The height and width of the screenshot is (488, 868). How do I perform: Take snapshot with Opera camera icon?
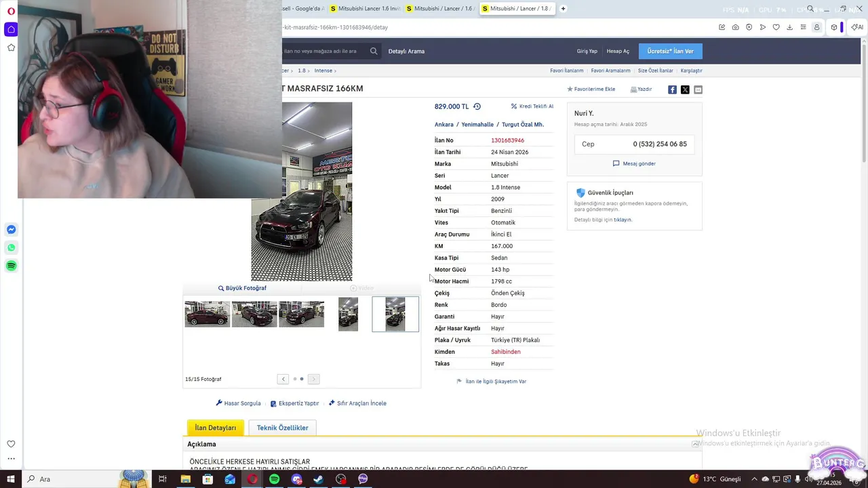735,27
